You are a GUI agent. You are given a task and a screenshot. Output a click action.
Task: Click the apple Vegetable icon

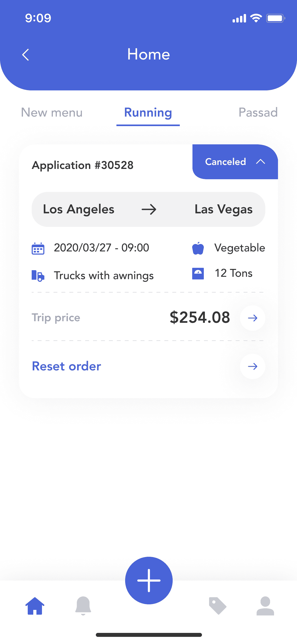pyautogui.click(x=198, y=248)
